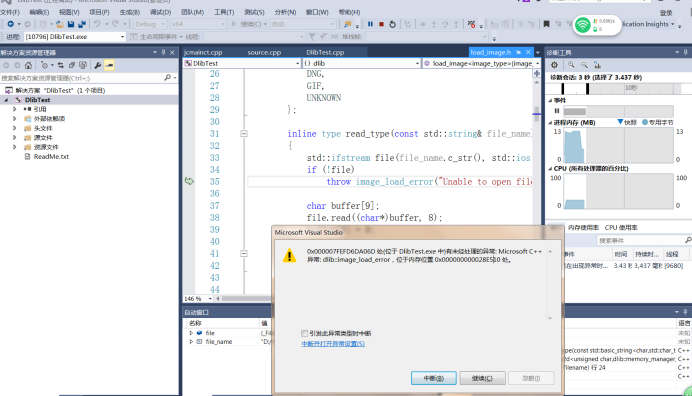This screenshot has width=692, height=396.
Task: Click the exception settings icon with red dot
Action: pos(471,24)
